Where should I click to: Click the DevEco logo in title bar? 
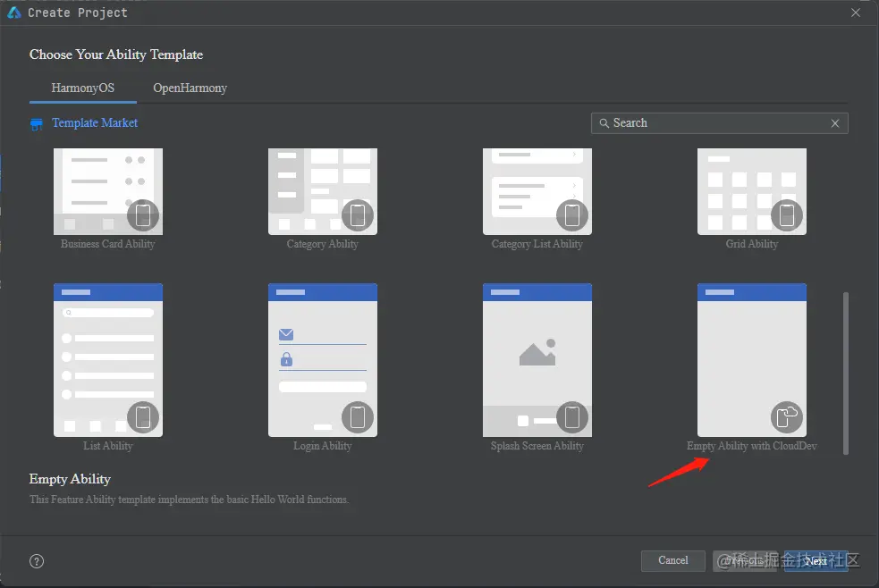coord(14,13)
